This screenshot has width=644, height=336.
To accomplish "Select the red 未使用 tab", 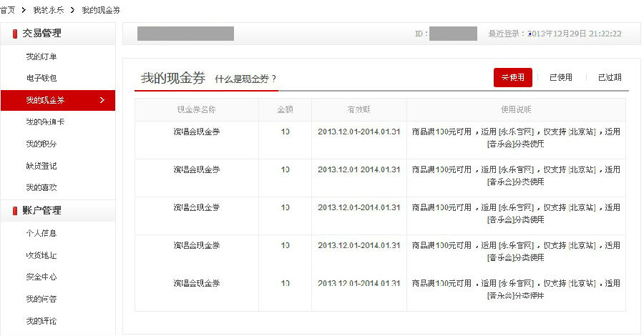I will (513, 78).
